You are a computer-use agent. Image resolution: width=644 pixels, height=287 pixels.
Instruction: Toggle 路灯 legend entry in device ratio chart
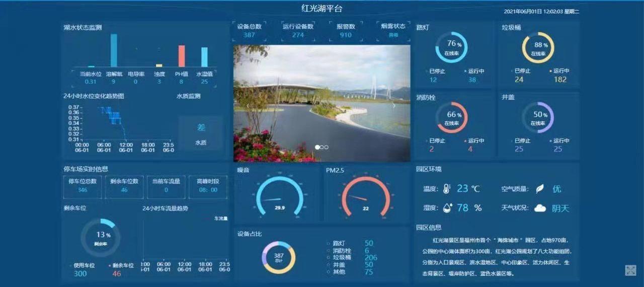tap(339, 243)
